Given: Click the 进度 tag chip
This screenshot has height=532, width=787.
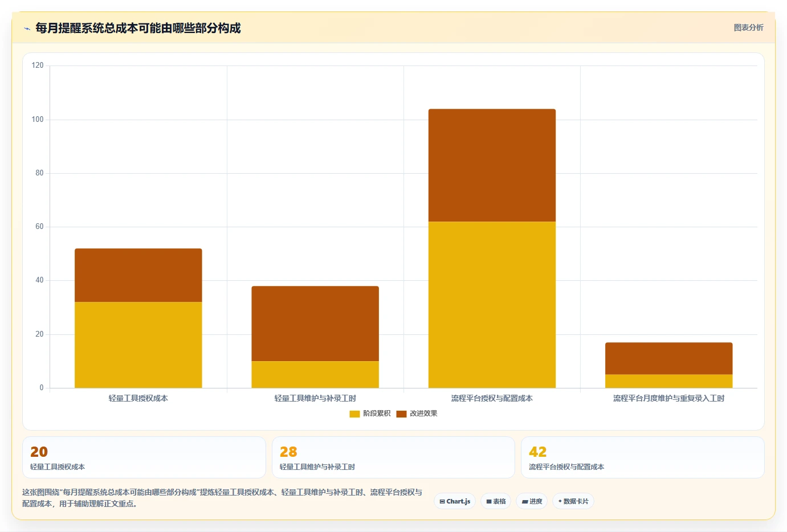Looking at the screenshot, I should [x=532, y=501].
